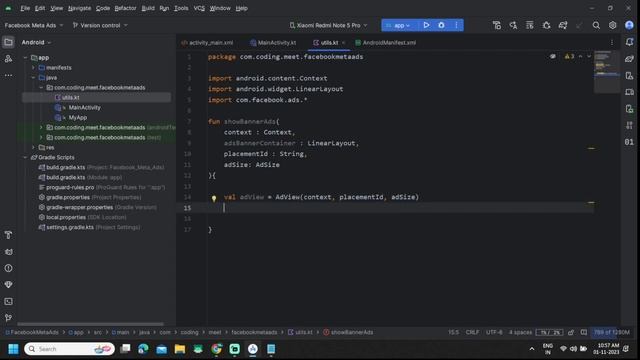
Task: Open IDE settings gear icon
Action: coord(612,25)
